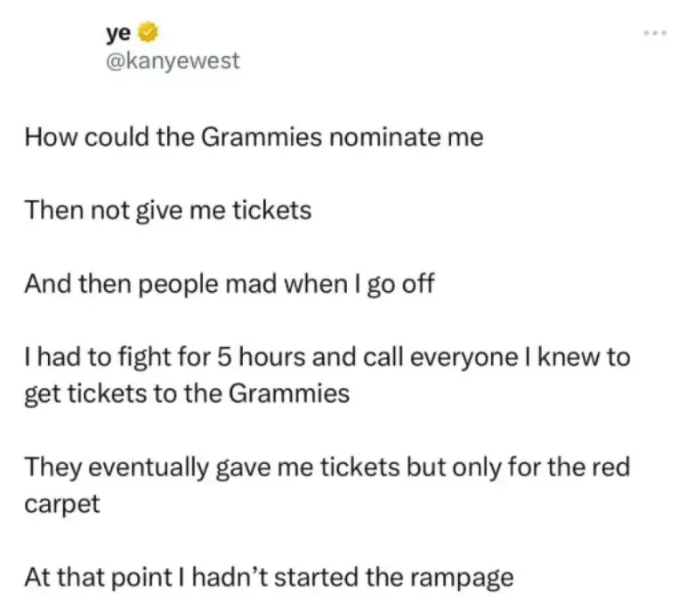
Task: Select the final line about the rampage
Action: pyautogui.click(x=269, y=578)
